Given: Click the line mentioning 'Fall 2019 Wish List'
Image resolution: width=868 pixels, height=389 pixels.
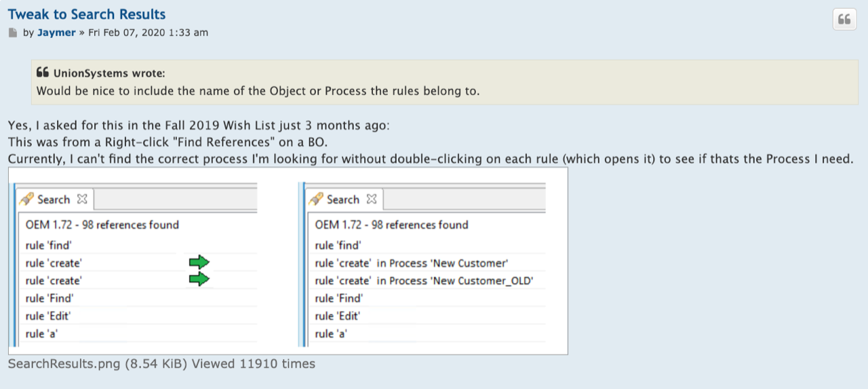Looking at the screenshot, I should point(199,126).
